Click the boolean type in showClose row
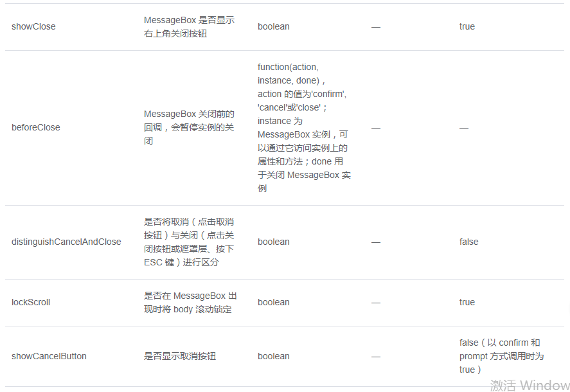Viewport: 570px width, 392px height. point(274,26)
